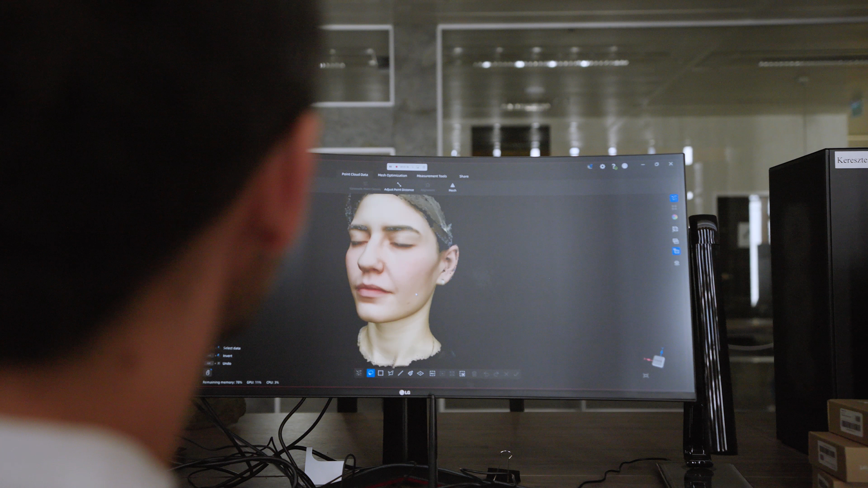Confirm the selection with the checkmark icon

515,374
